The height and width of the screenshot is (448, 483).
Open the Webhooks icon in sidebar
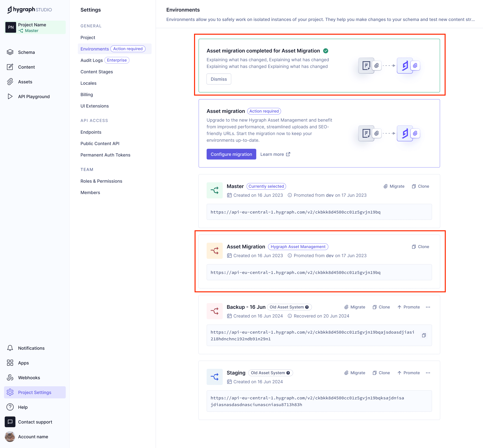click(10, 377)
